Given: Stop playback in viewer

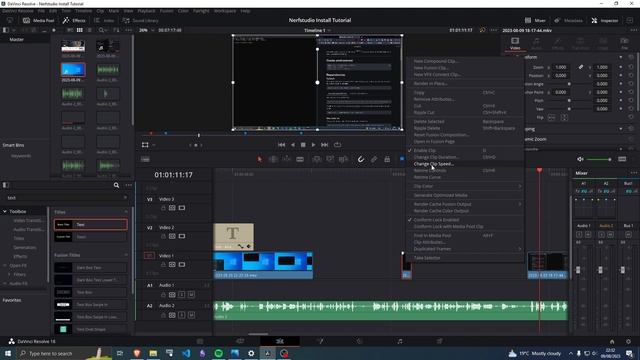Looking at the screenshot, I should pyautogui.click(x=303, y=144).
